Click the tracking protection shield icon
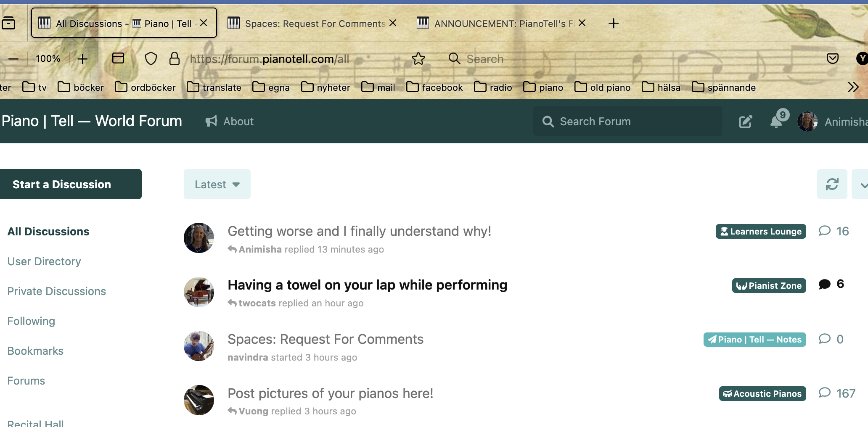868x427 pixels. coord(151,59)
